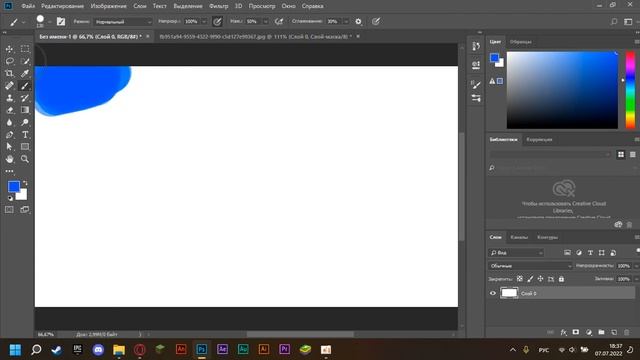Screen dimensions: 640x360
Task: Toggle lock position of layer
Action: coord(540,279)
